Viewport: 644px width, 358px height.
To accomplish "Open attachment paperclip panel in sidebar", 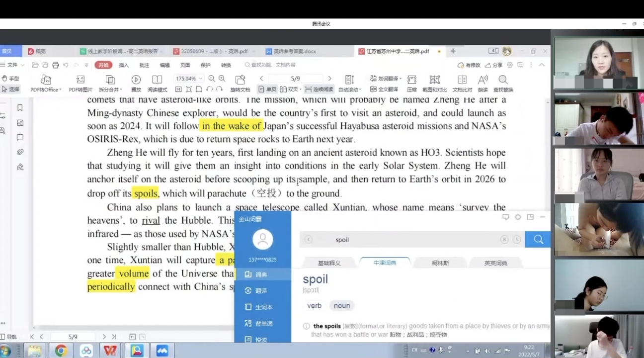I will (x=20, y=152).
